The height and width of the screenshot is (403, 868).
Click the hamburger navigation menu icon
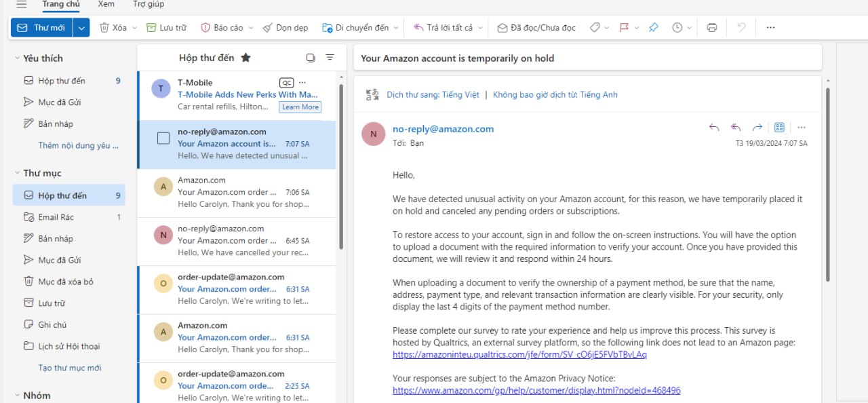[21, 5]
